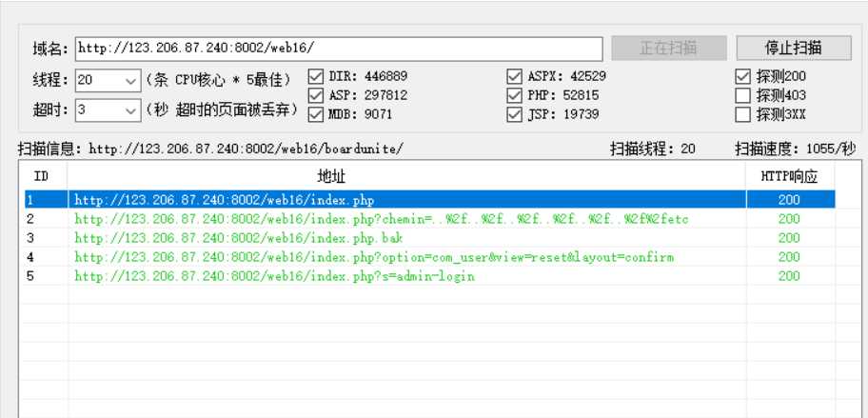
Task: Click the 200 response in row 3
Action: tap(789, 238)
